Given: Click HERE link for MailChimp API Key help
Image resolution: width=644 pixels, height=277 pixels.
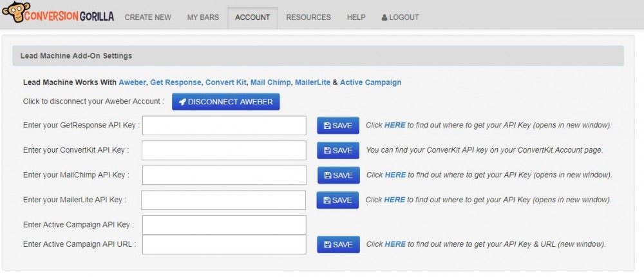Looking at the screenshot, I should [395, 175].
